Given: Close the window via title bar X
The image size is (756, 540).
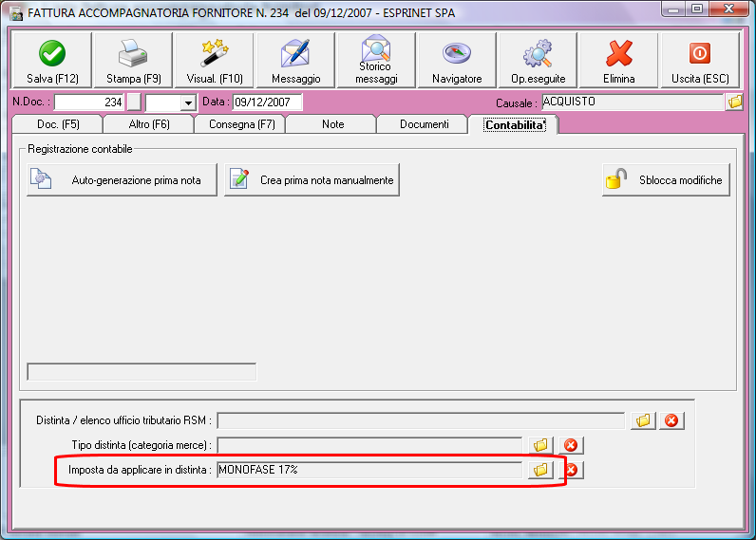Looking at the screenshot, I should click(728, 9).
